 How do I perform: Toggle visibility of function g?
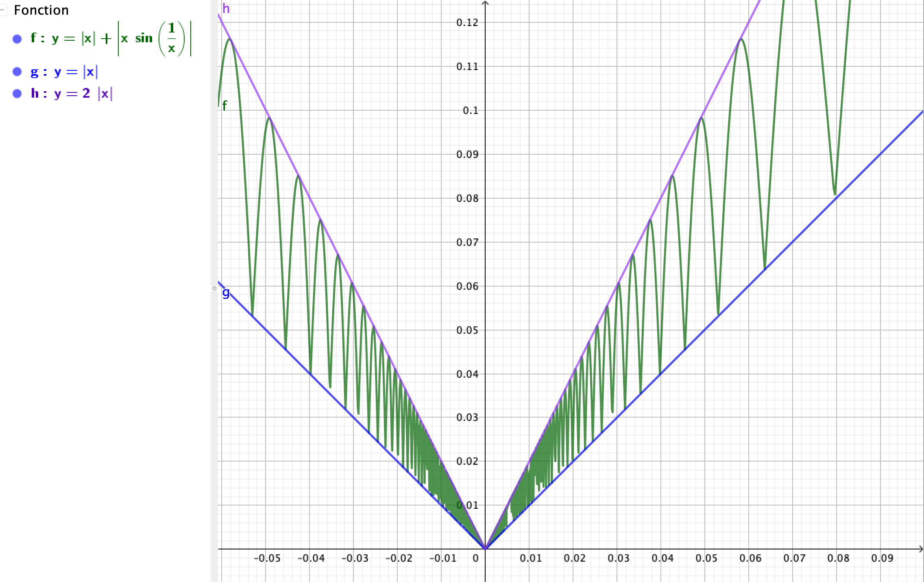(x=17, y=72)
